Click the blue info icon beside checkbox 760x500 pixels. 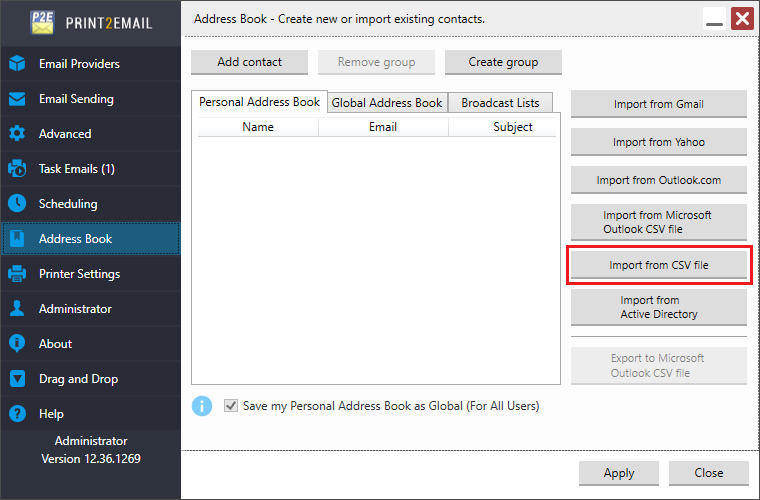[201, 406]
